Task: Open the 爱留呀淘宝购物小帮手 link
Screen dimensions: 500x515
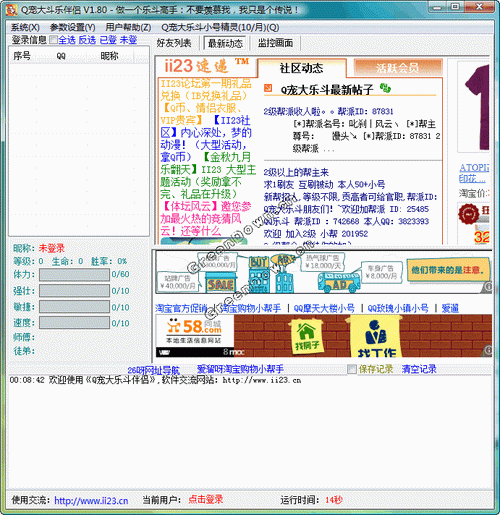Action: (240, 369)
